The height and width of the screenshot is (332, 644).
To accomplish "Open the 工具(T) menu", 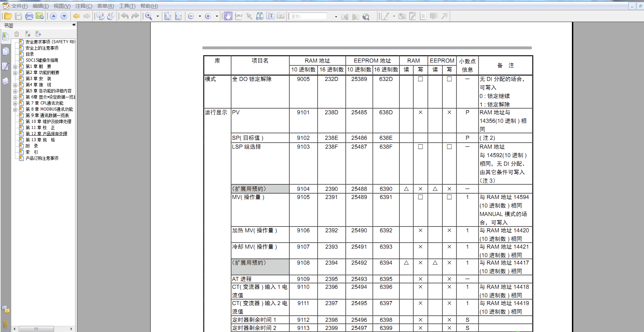I will pyautogui.click(x=127, y=6).
